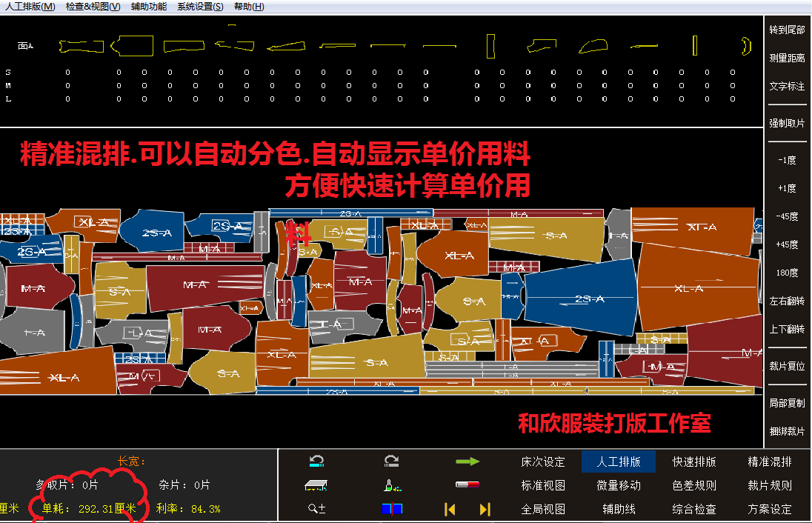The height and width of the screenshot is (523, 812).
Task: Rotate piece with the +45度 button
Action: (787, 244)
